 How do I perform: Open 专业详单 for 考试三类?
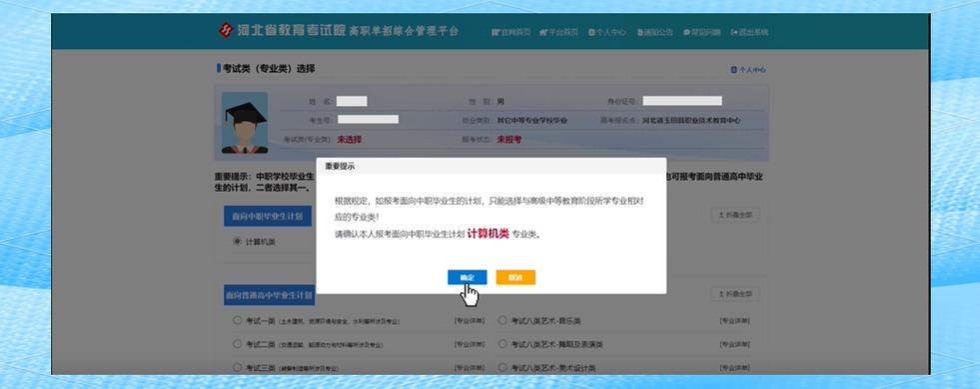coord(469,368)
